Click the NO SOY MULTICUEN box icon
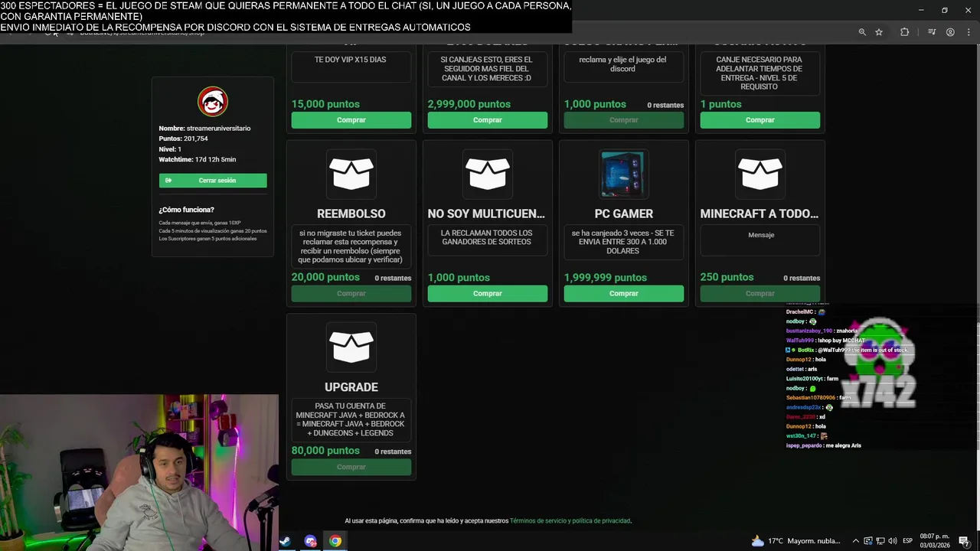Screen dimensions: 980x551 pos(488,174)
